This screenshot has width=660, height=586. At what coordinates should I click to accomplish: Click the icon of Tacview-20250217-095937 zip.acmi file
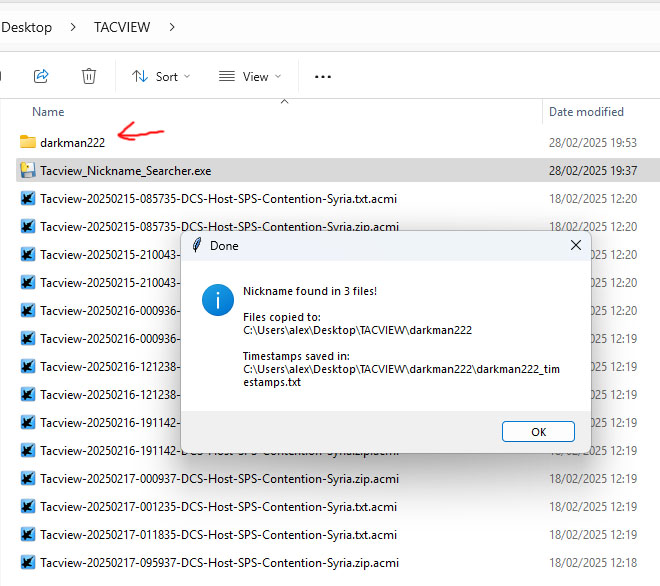pyautogui.click(x=28, y=563)
